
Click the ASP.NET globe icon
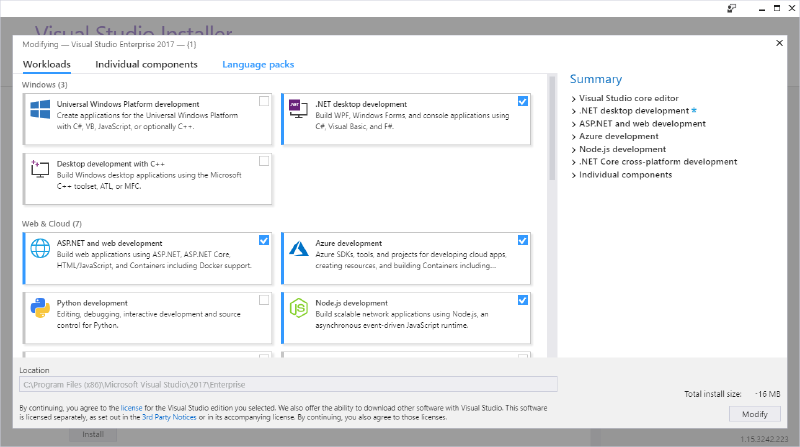pos(40,249)
